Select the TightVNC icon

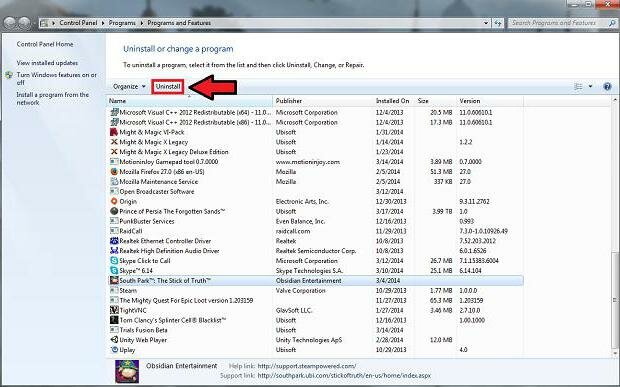pyautogui.click(x=114, y=310)
